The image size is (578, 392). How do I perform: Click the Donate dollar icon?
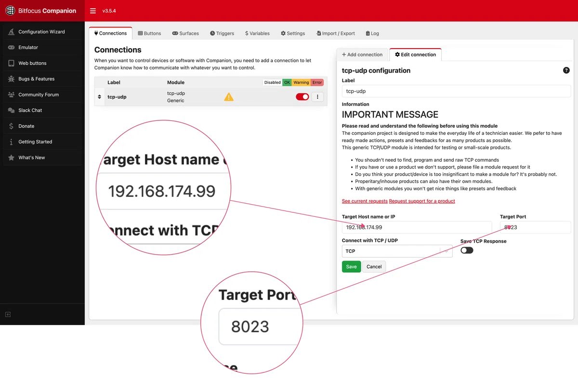(x=11, y=126)
